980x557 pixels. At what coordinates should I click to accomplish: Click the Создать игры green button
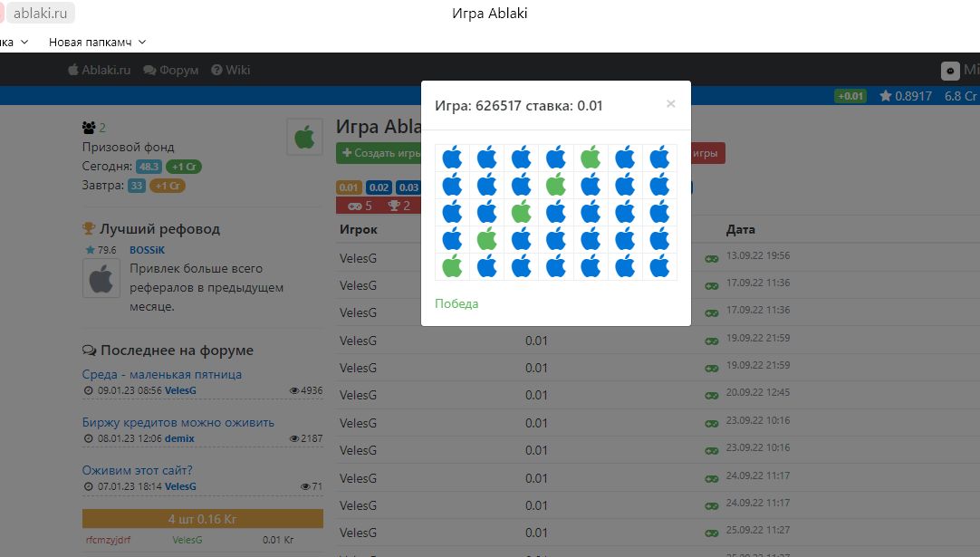(x=379, y=153)
